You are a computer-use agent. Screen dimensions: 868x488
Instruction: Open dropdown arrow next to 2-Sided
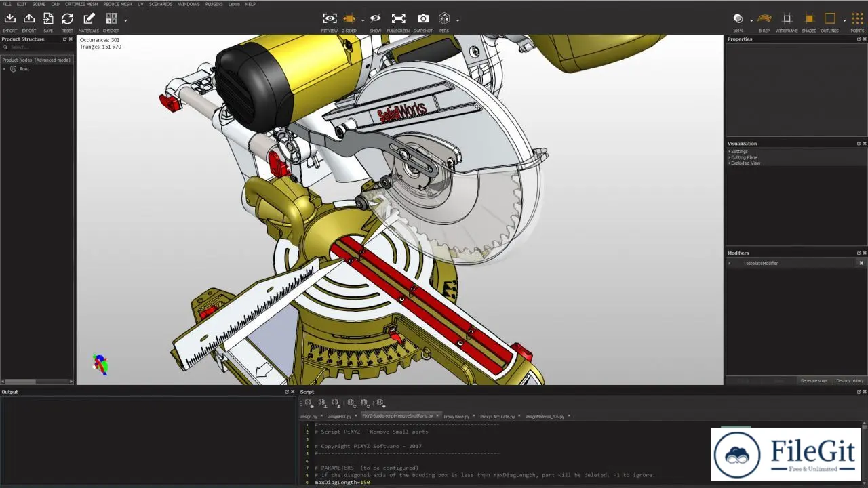[x=363, y=20]
